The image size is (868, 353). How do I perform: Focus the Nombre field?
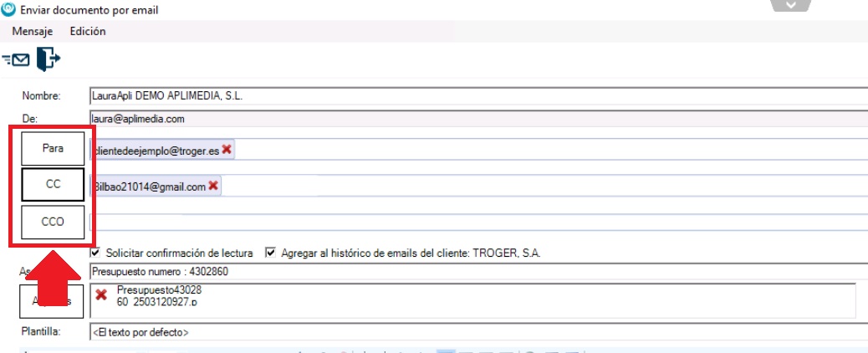tap(477, 95)
